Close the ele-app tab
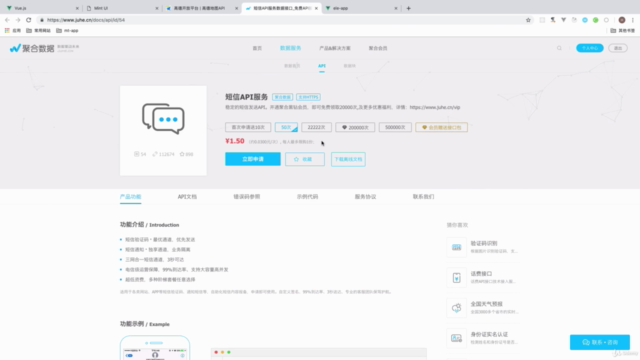640x360 pixels. pos(396,8)
